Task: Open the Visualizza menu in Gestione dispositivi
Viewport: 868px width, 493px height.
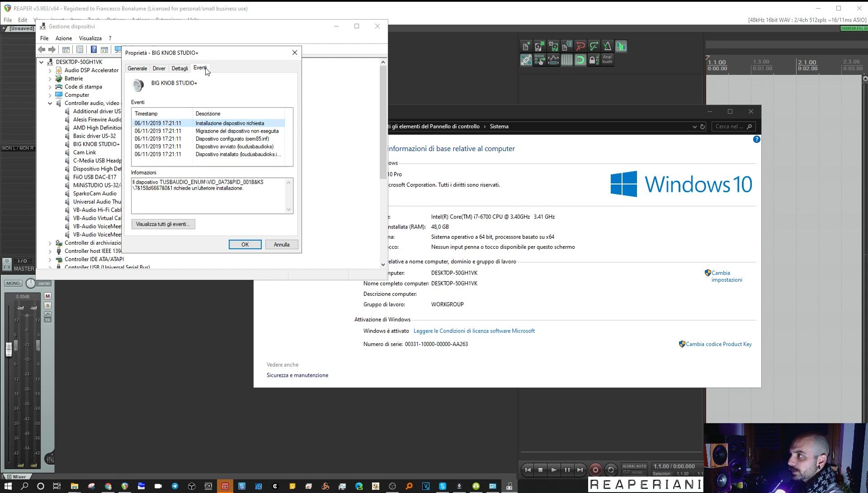Action: [90, 38]
